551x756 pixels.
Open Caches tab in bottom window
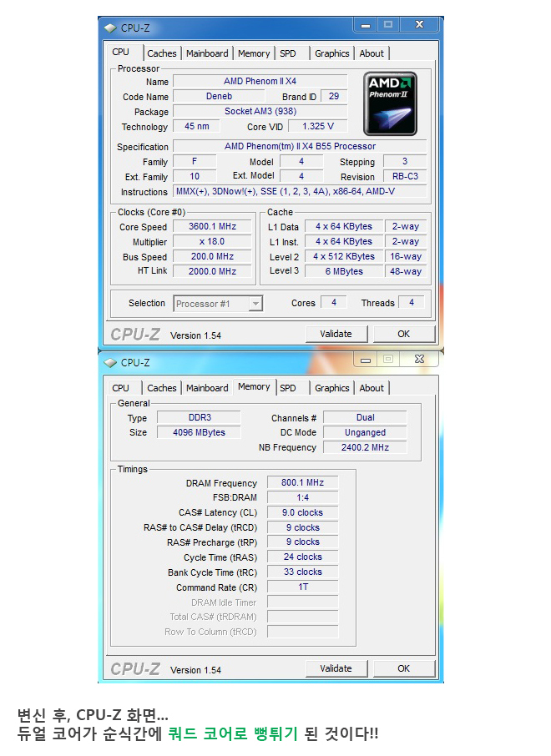(162, 388)
